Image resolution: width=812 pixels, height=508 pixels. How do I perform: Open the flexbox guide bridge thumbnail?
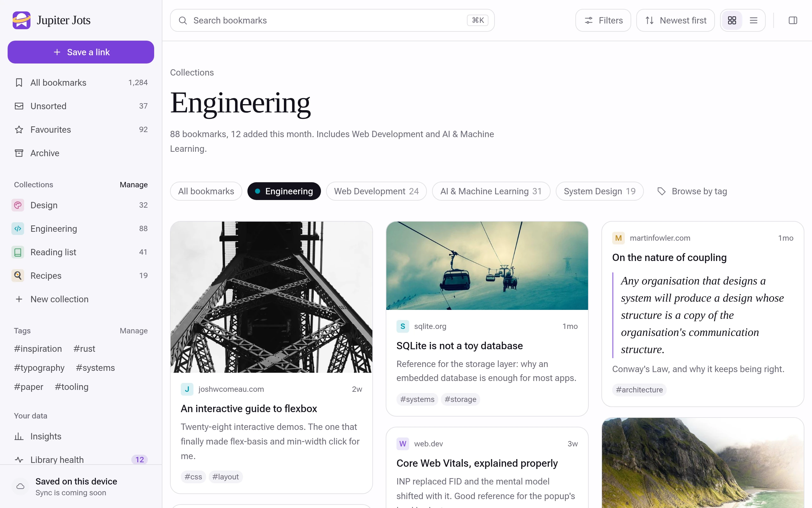tap(271, 297)
